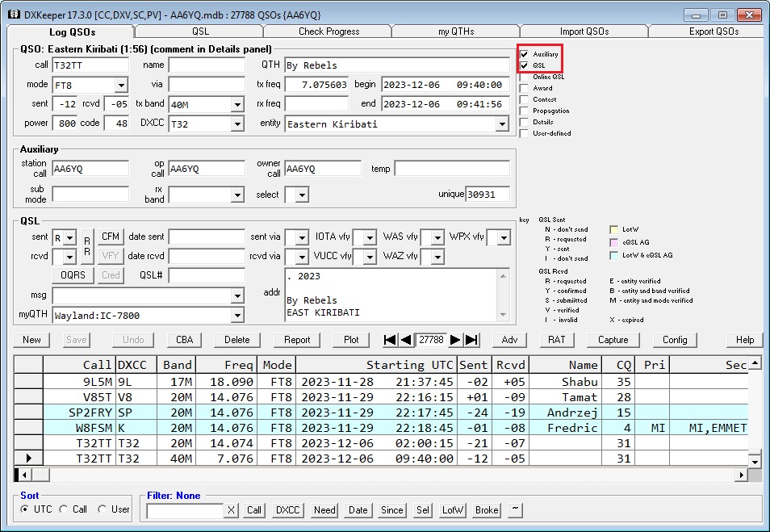The height and width of the screenshot is (532, 770).
Task: Click into the QSO name field
Action: point(207,65)
